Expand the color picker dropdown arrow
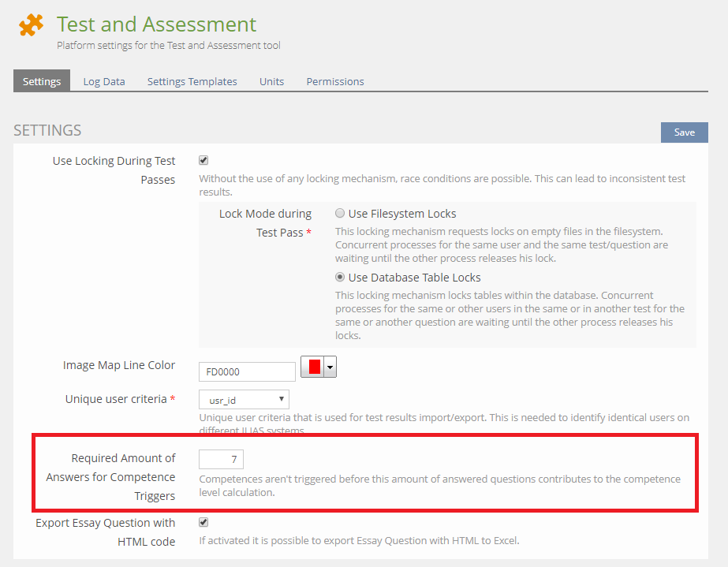This screenshot has height=567, width=728. (330, 367)
